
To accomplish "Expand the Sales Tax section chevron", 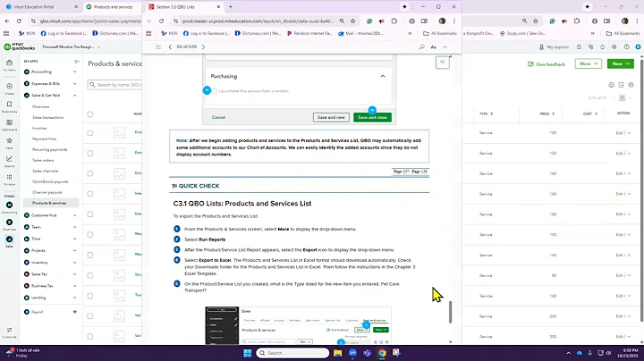I will tap(75, 274).
